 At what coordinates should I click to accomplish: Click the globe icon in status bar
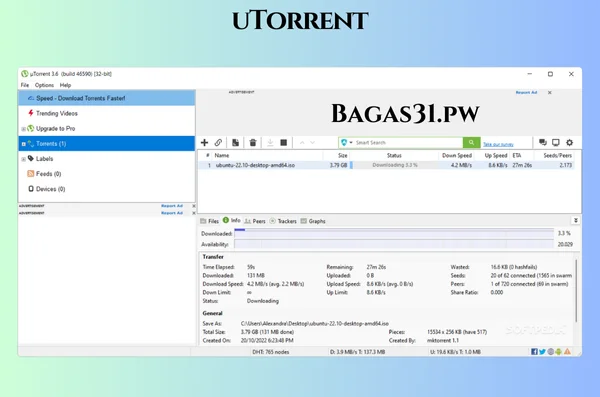click(x=551, y=352)
